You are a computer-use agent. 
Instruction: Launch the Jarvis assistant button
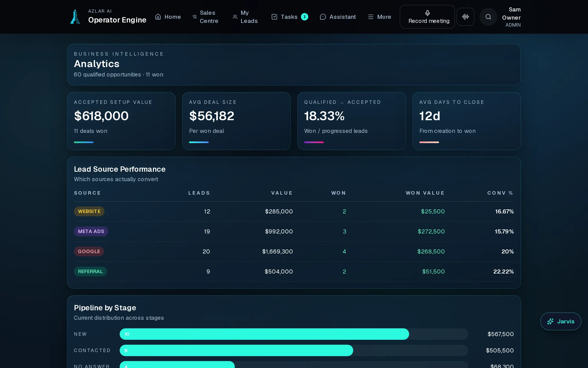(561, 321)
